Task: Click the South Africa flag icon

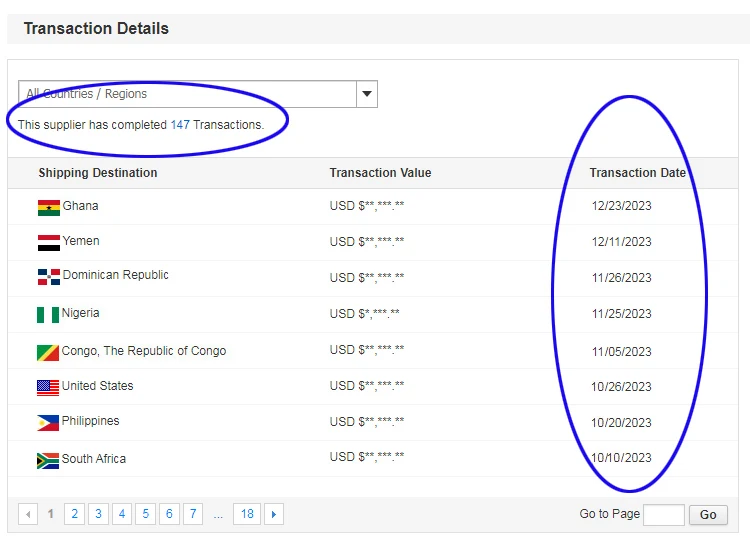Action: point(48,461)
